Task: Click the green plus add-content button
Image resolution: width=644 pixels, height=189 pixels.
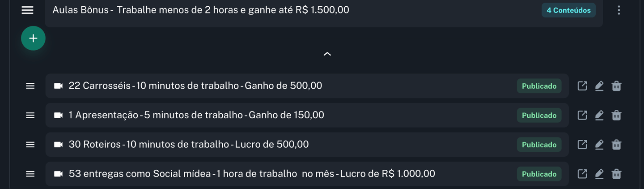Action: (x=33, y=39)
